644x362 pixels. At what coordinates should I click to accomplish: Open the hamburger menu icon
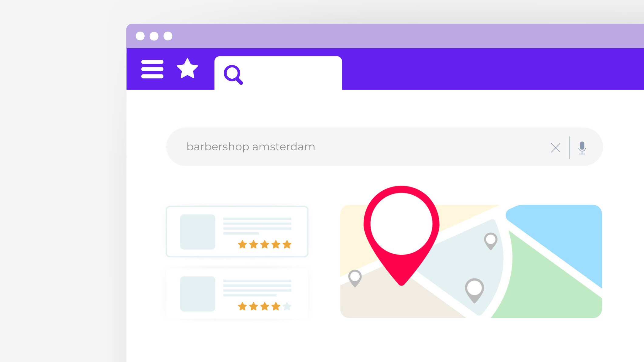coord(152,69)
